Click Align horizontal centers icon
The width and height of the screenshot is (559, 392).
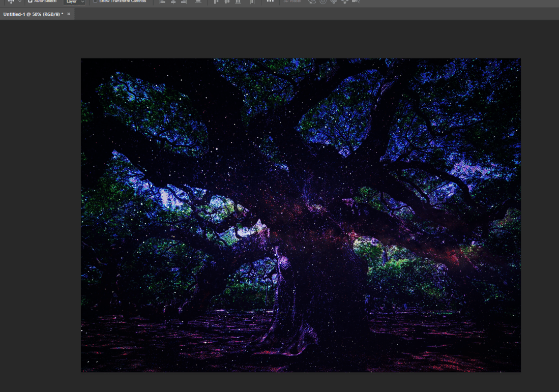(x=173, y=2)
